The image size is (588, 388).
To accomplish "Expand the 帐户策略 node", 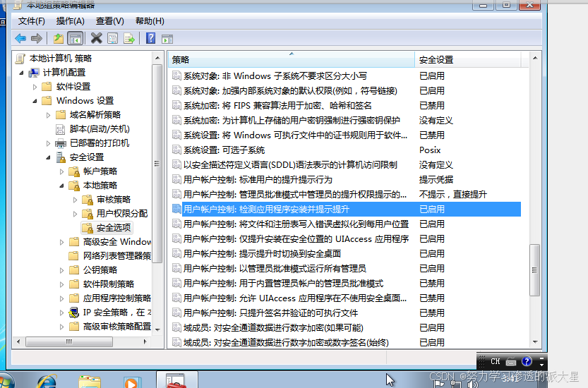I will (62, 171).
